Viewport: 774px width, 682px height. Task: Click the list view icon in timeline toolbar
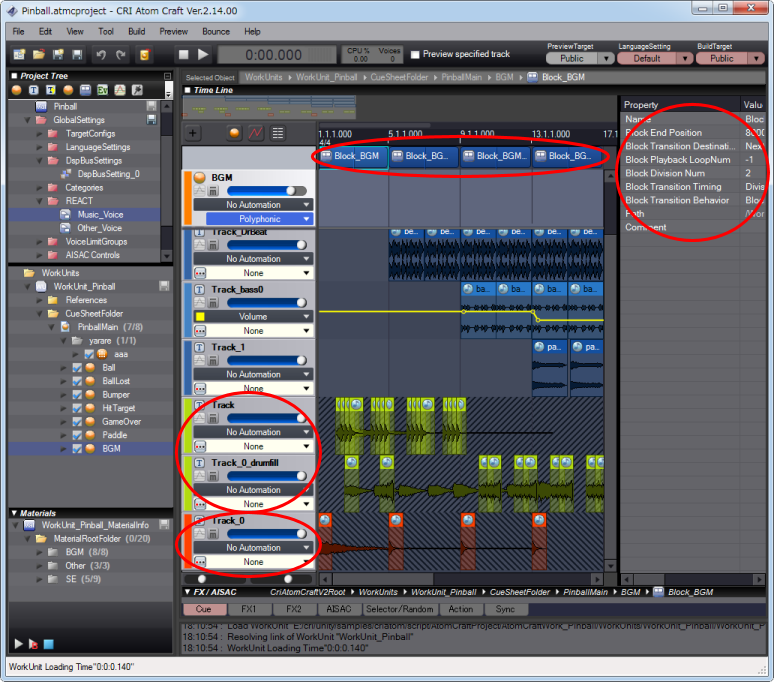[x=277, y=133]
